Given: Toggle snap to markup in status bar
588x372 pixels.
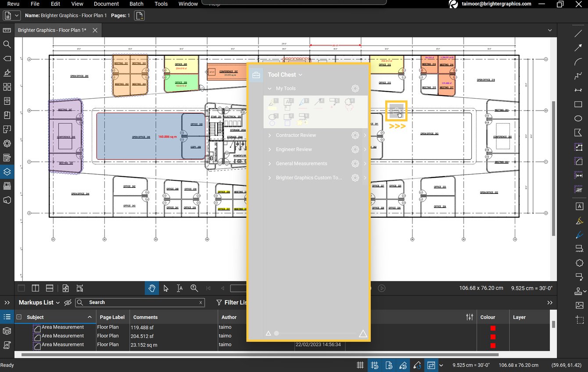Looking at the screenshot, I should [403, 365].
